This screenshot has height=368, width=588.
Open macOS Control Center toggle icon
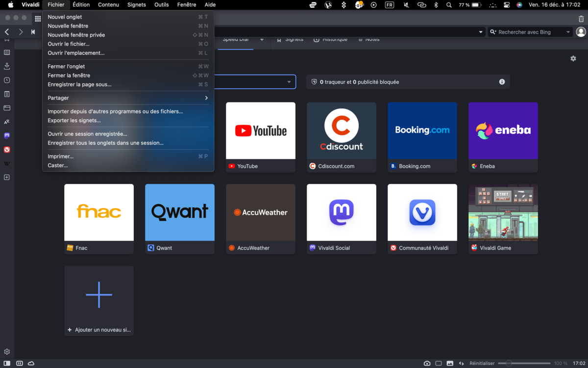(507, 5)
